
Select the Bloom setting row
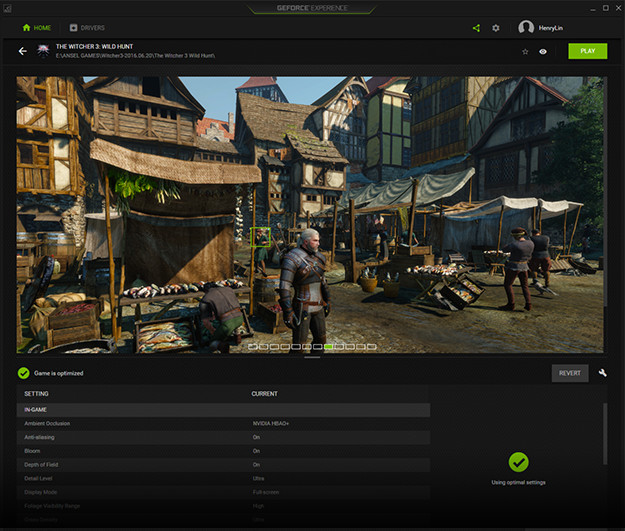(223, 451)
